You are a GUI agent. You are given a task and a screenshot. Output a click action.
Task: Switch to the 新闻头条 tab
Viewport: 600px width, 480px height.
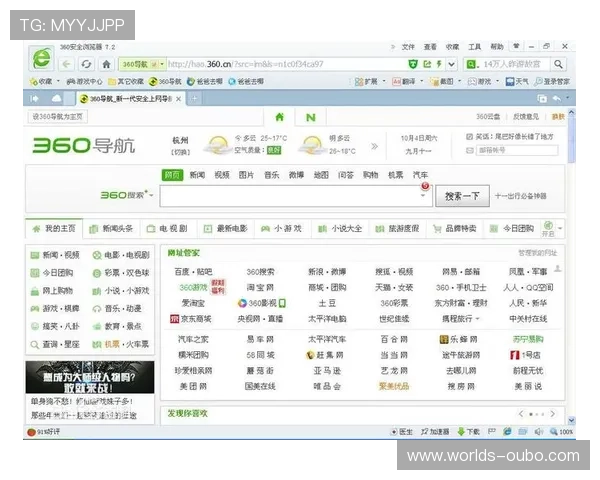[111, 229]
